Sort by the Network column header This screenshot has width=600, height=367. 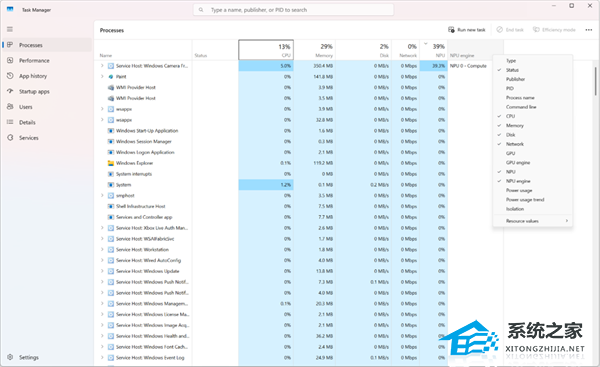click(406, 50)
